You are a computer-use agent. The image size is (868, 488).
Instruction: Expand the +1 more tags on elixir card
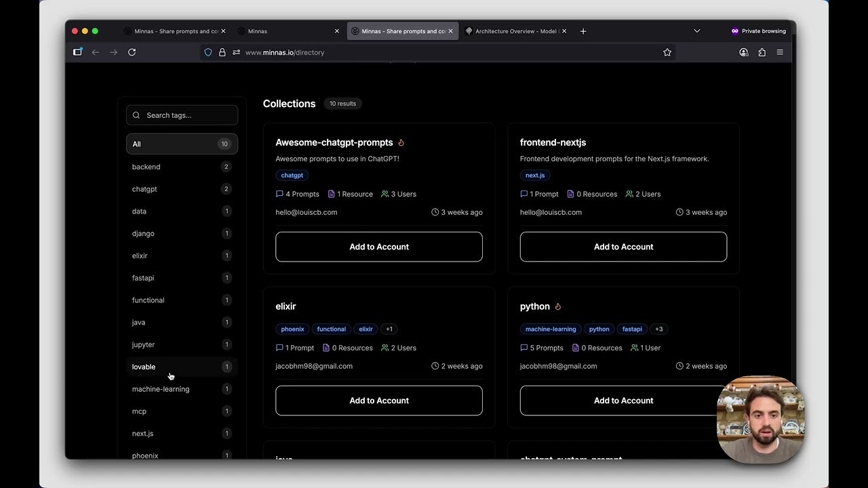click(389, 329)
